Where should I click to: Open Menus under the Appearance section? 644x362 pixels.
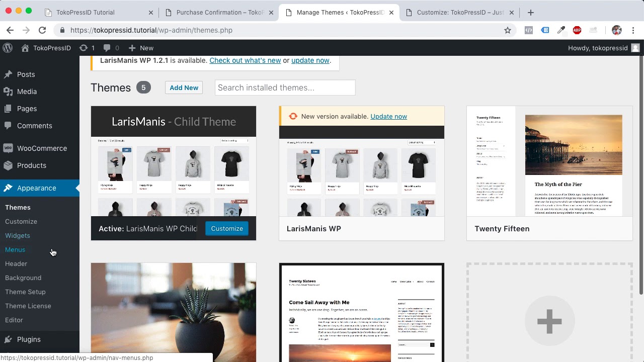coord(15,249)
